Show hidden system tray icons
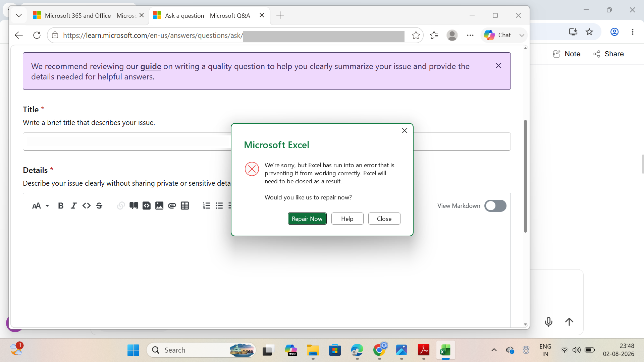Image resolution: width=644 pixels, height=362 pixels. pos(494,350)
